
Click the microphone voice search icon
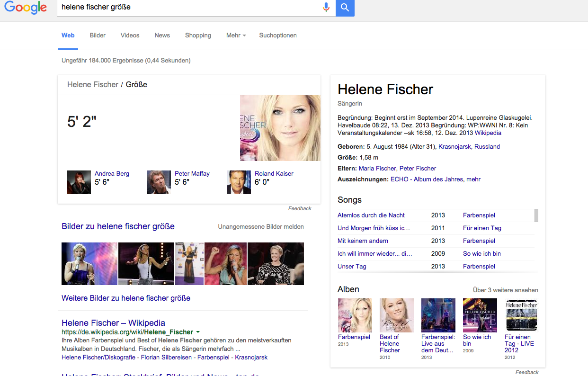pyautogui.click(x=326, y=7)
